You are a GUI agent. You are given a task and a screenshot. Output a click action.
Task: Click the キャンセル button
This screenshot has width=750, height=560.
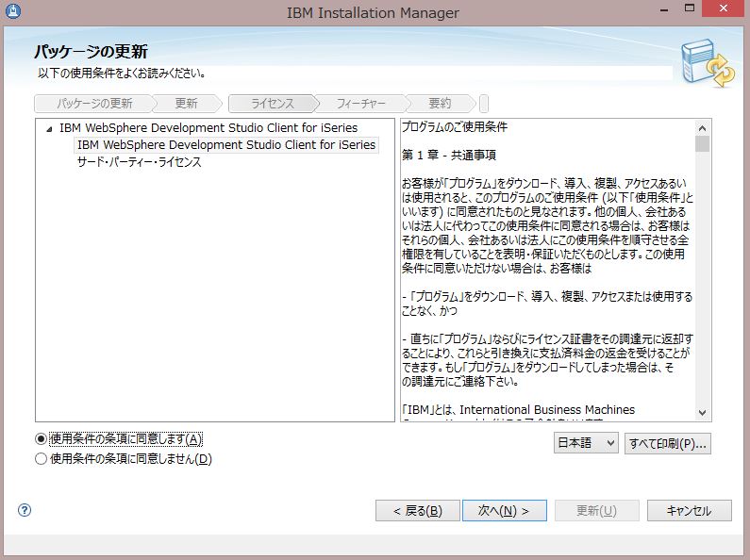pos(690,511)
